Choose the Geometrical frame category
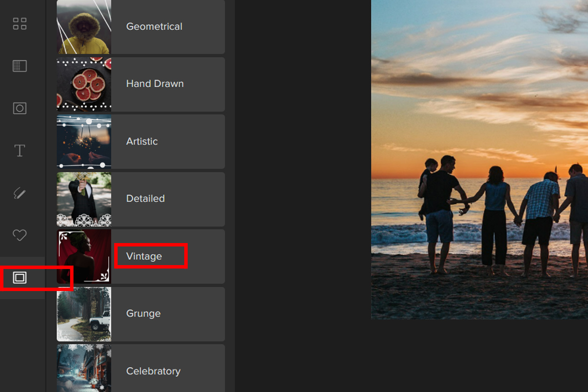Viewport: 588px width, 392px height. (x=154, y=26)
